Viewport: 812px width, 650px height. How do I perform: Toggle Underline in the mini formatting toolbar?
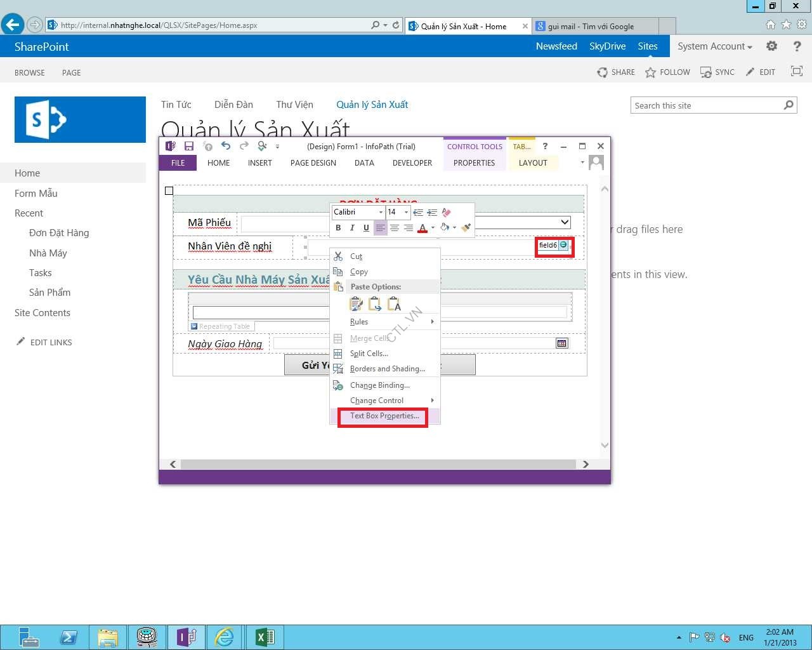(x=366, y=228)
